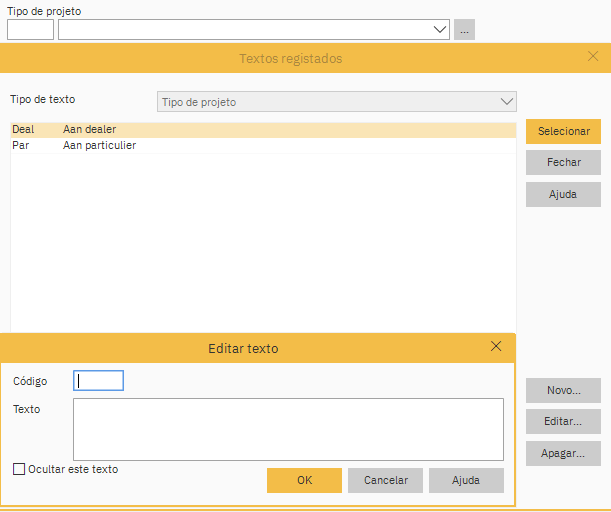The height and width of the screenshot is (512, 611).
Task: Open Ajuda in the Textos registados panel
Action: click(563, 194)
